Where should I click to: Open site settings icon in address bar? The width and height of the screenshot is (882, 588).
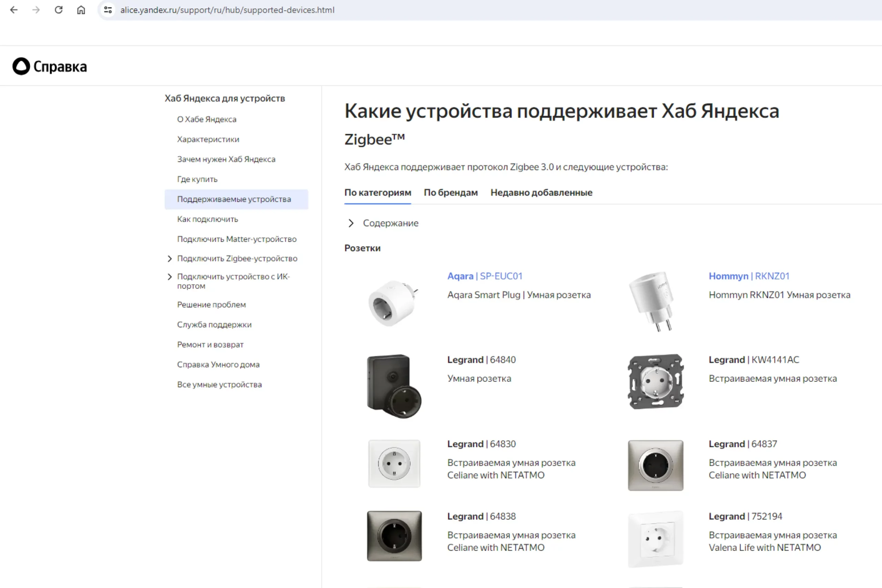(108, 10)
